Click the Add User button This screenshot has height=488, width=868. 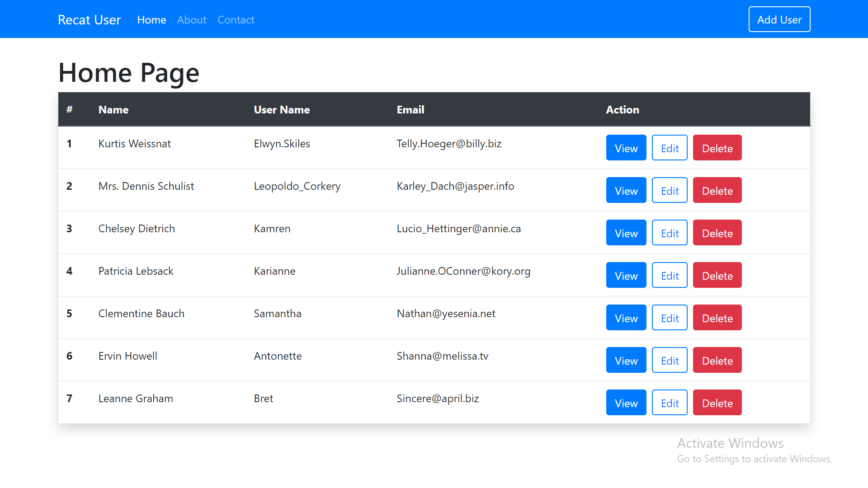pyautogui.click(x=779, y=19)
